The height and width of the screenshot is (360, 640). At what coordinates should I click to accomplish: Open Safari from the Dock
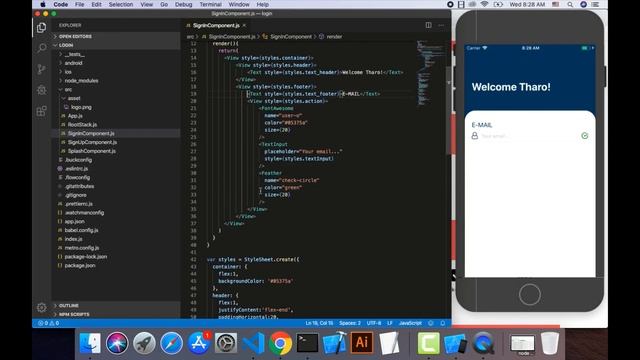point(171,343)
